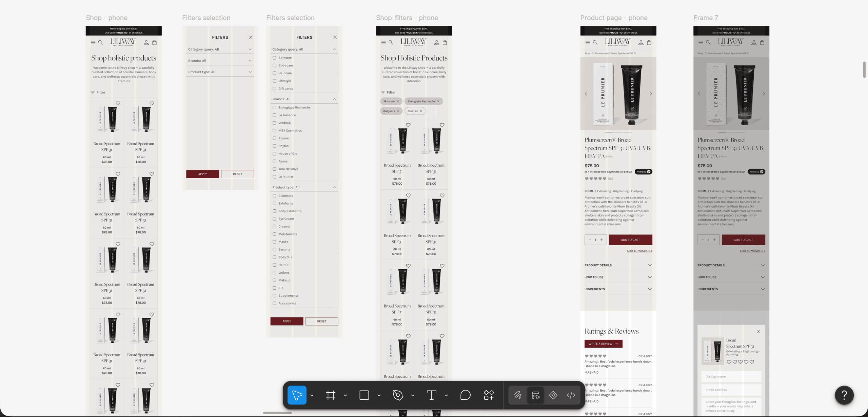Select the Product page - phone frame label
This screenshot has width=868, height=417.
[x=614, y=18]
